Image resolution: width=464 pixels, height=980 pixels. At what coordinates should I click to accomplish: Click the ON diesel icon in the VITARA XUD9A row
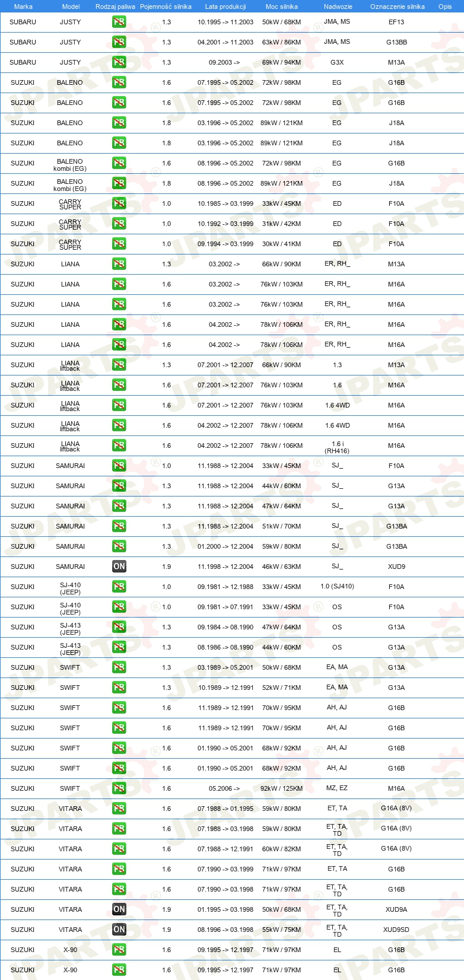tap(119, 909)
